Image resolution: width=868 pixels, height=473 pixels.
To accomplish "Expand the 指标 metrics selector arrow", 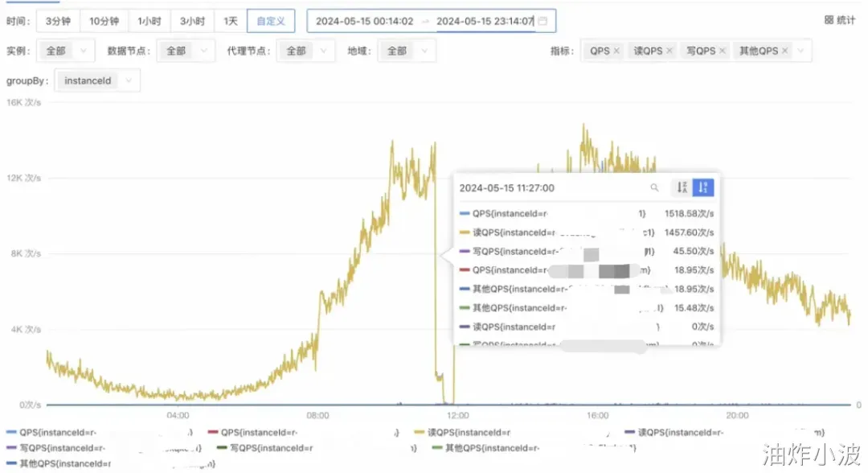I will point(800,51).
